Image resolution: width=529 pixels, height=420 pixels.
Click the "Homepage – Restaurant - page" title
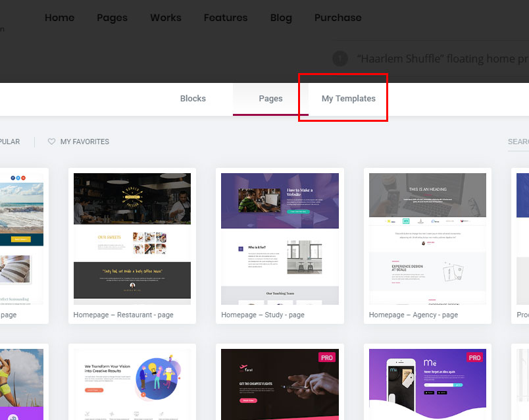click(124, 315)
